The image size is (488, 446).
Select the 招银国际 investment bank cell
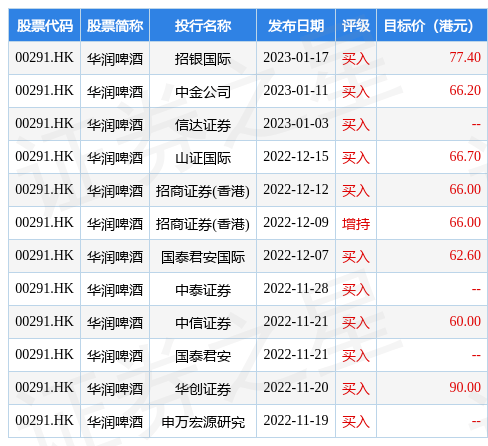203,59
